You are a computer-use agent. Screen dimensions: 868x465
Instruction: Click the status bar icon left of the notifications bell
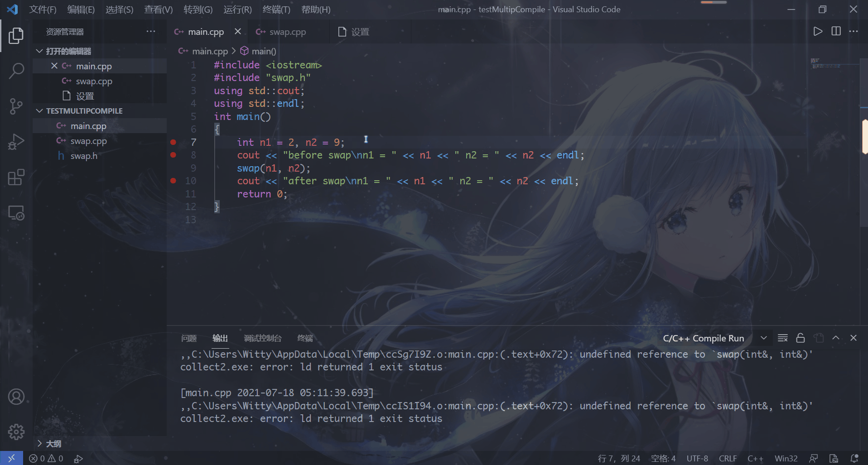click(x=834, y=458)
